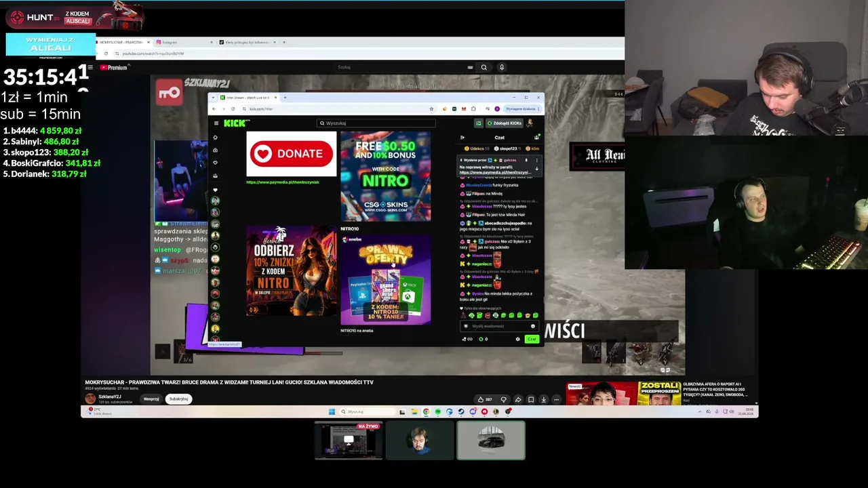Bookmark the kick.com page with the star icon

431,108
